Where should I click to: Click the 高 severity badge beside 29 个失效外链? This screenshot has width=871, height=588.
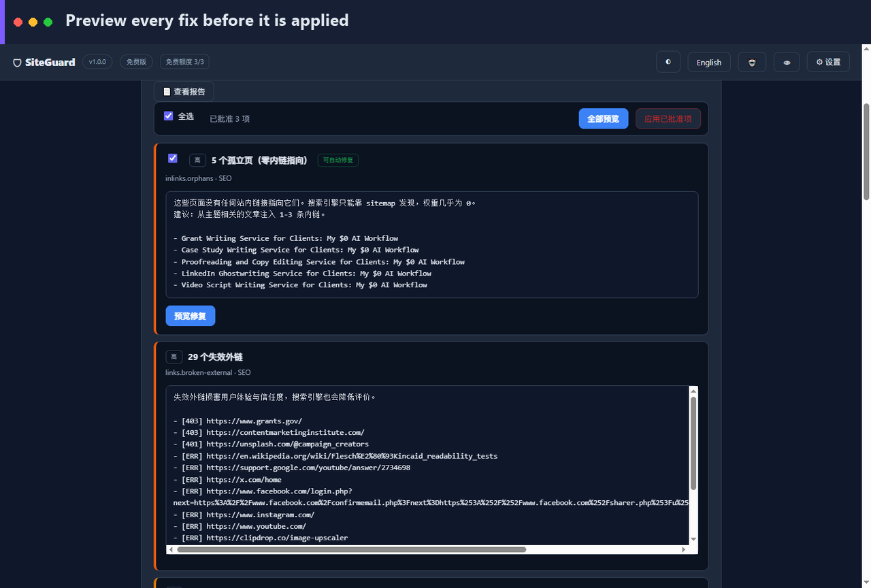174,357
